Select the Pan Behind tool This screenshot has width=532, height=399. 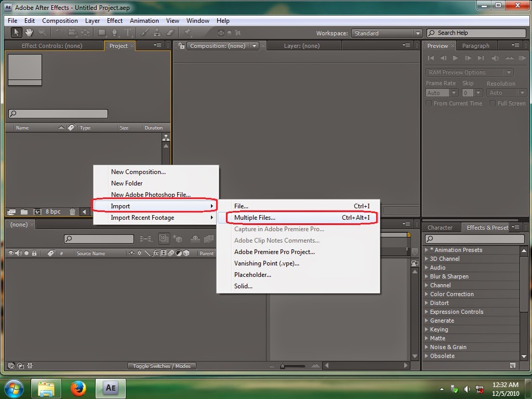85,33
